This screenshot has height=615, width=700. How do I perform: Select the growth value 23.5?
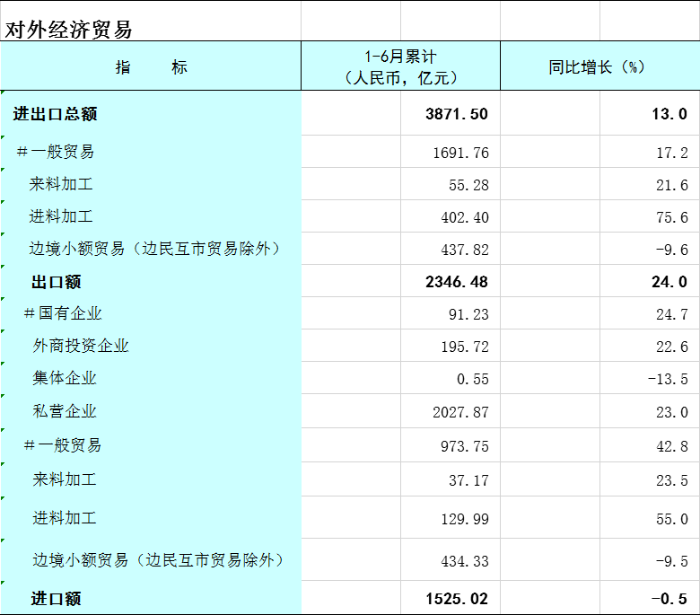click(672, 480)
